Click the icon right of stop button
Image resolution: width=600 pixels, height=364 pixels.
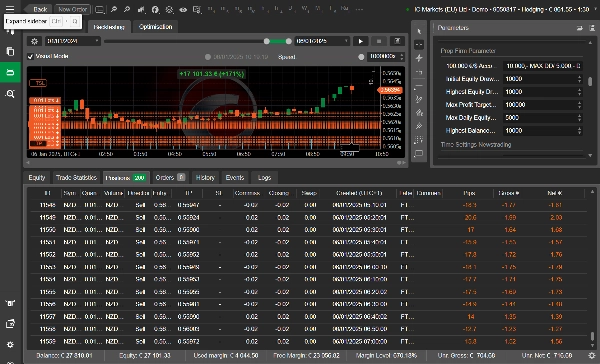(x=397, y=41)
